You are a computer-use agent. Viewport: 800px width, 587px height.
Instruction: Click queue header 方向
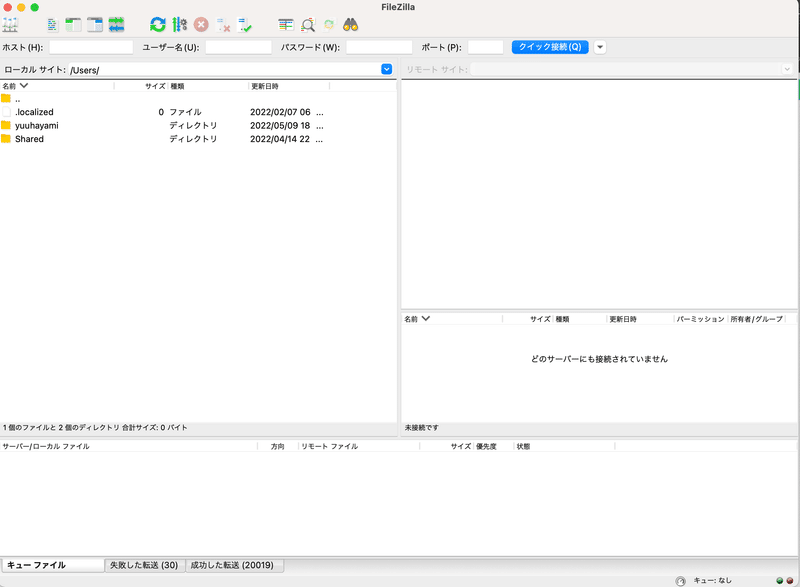(x=278, y=446)
